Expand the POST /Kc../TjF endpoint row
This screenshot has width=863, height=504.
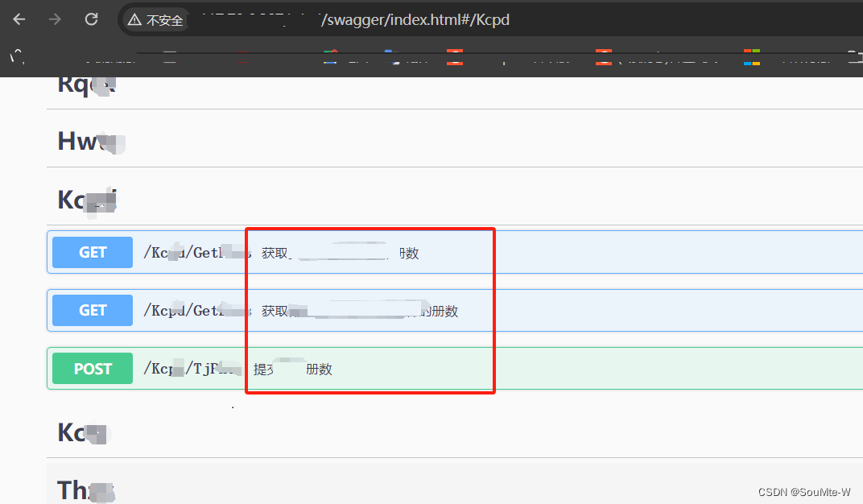[455, 369]
